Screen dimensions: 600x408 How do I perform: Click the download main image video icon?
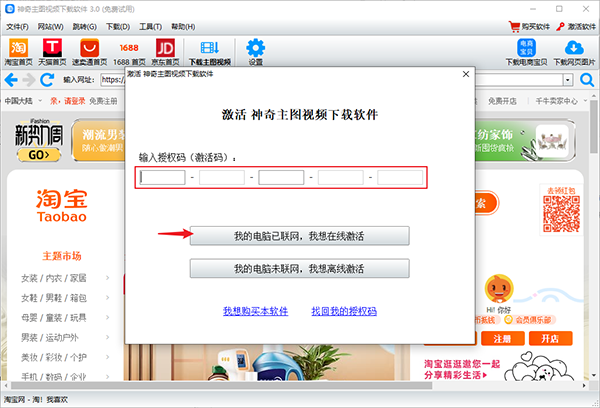[x=209, y=48]
